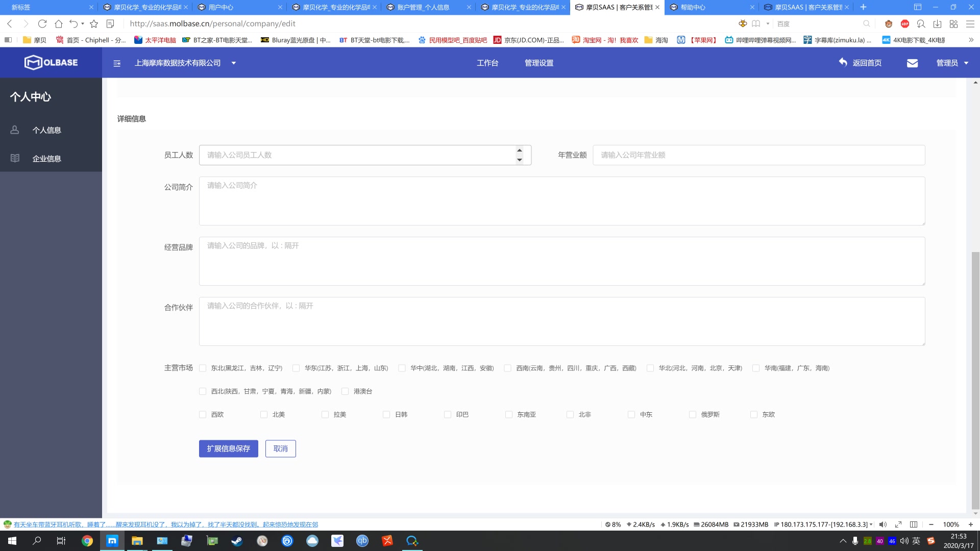Open the mail envelope icon in header
The height and width of the screenshot is (551, 980).
[912, 63]
